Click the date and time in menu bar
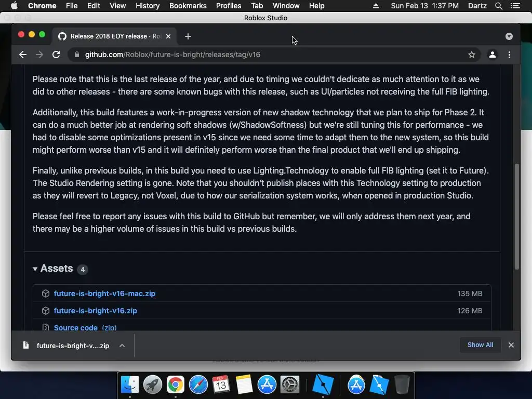This screenshot has width=532, height=399. coord(424,6)
